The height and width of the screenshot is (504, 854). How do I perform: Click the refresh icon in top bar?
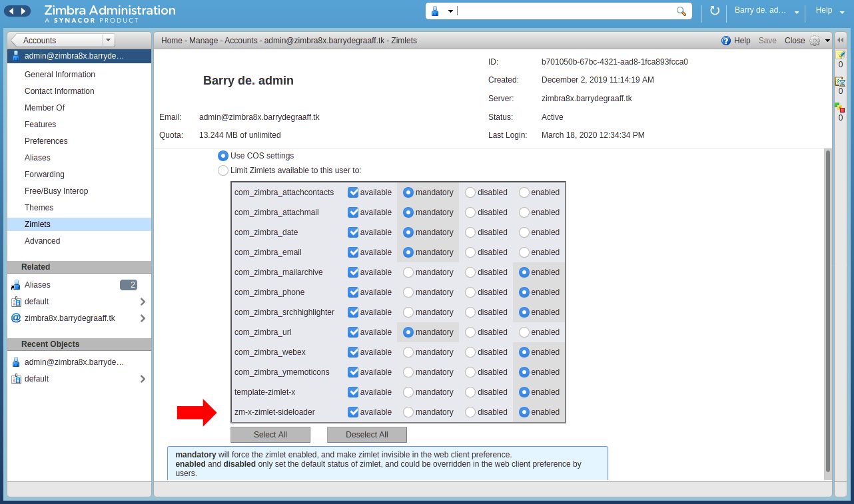[715, 11]
